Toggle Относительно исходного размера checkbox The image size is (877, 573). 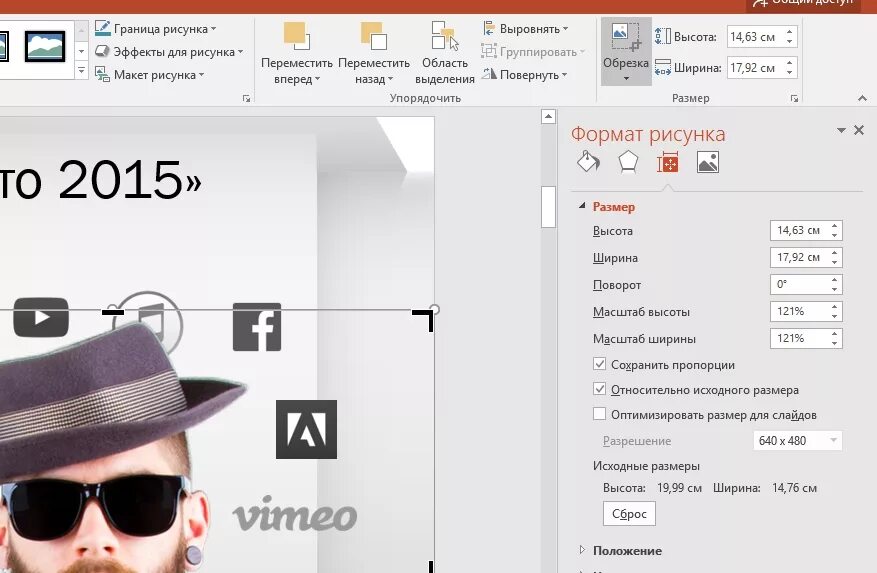click(600, 389)
